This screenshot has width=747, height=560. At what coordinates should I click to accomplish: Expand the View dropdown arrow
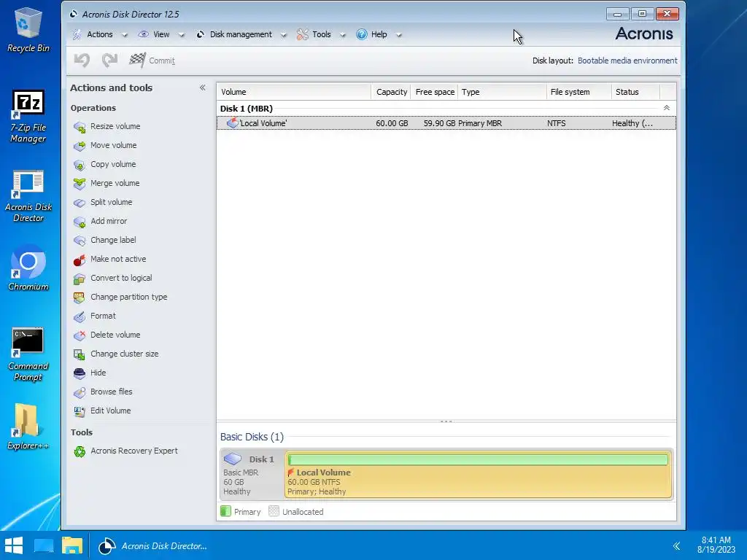(181, 35)
